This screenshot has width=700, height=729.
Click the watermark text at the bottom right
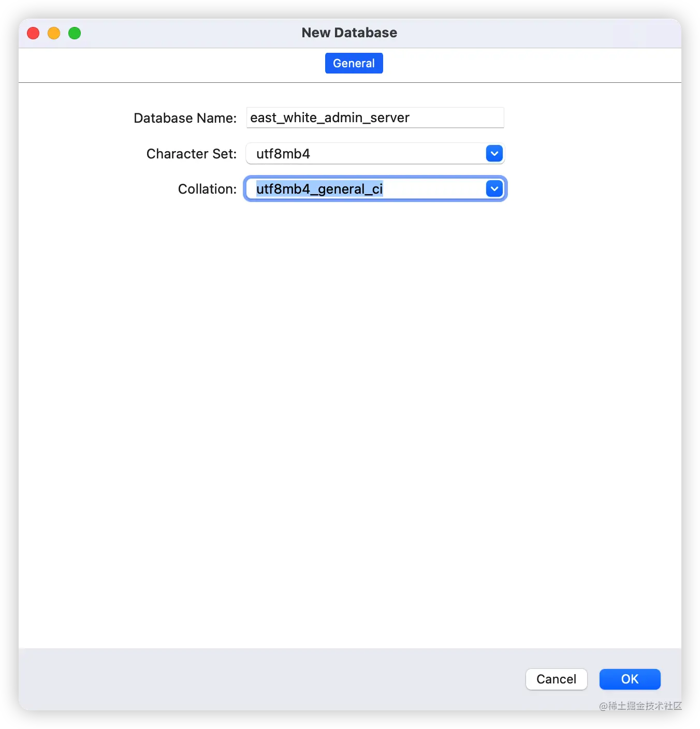coord(640,706)
